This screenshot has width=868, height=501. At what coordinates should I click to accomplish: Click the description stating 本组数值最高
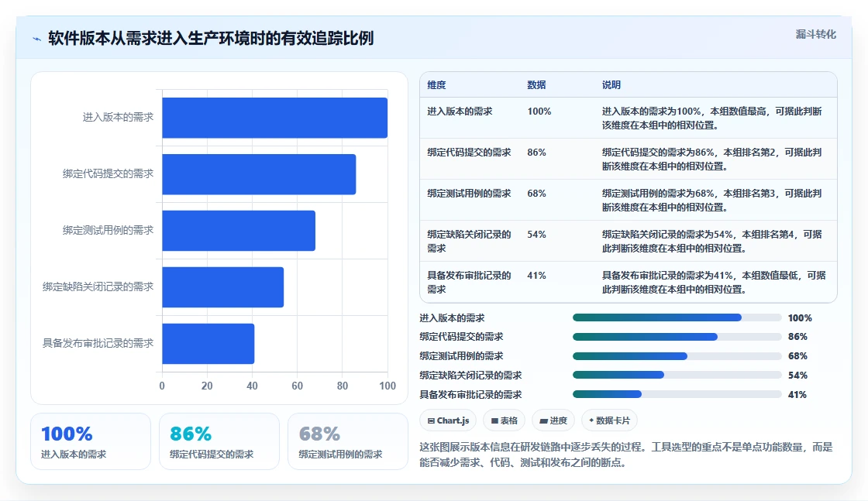tap(712, 118)
